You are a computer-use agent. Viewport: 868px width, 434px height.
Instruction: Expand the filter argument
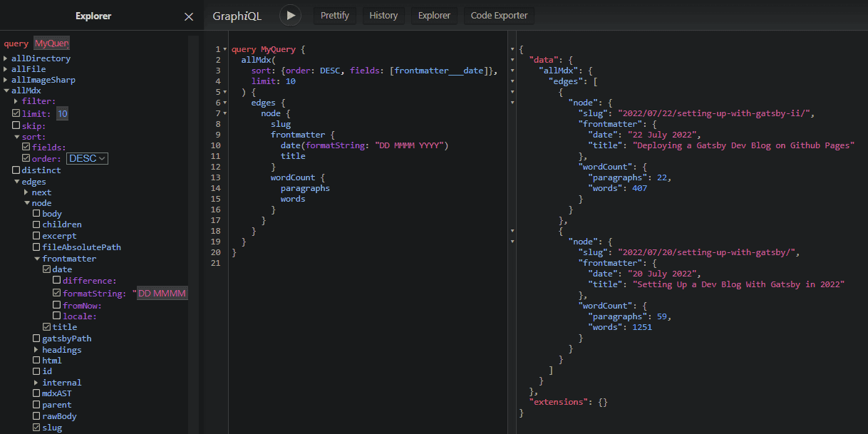point(16,101)
